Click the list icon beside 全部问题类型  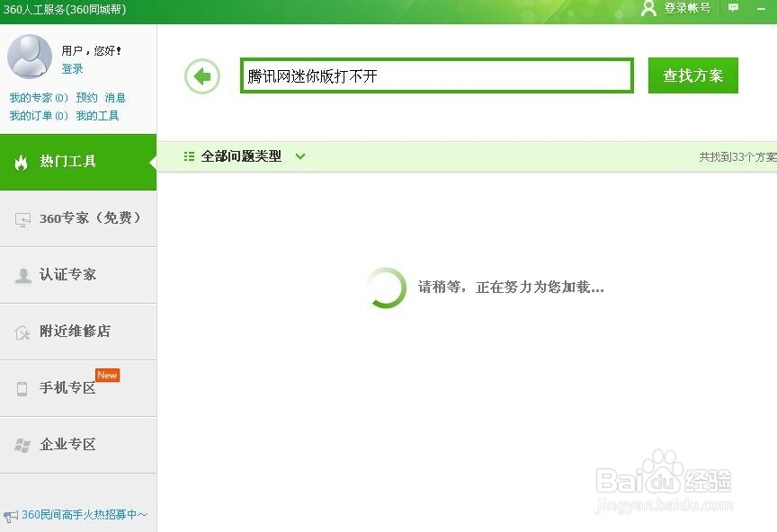188,155
